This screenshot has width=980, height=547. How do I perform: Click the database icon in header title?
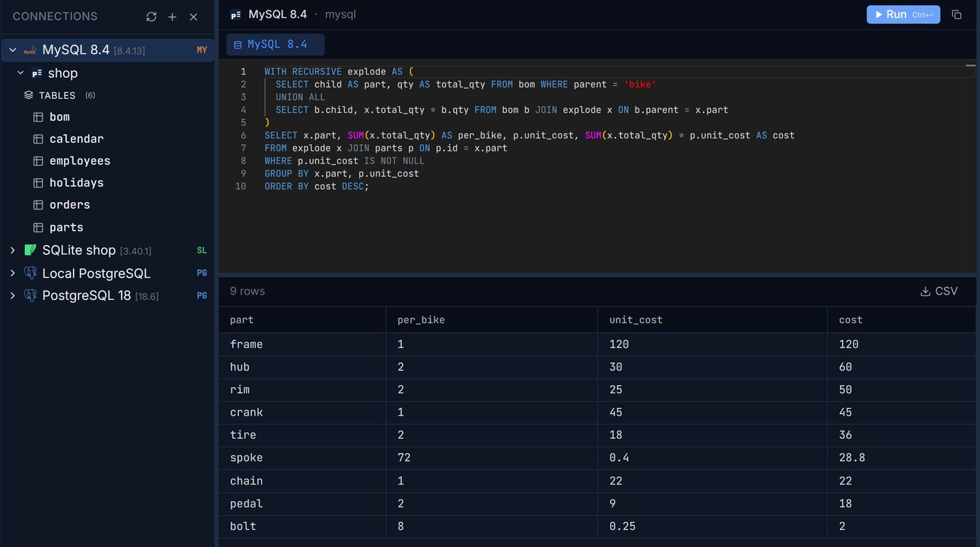[x=236, y=14]
